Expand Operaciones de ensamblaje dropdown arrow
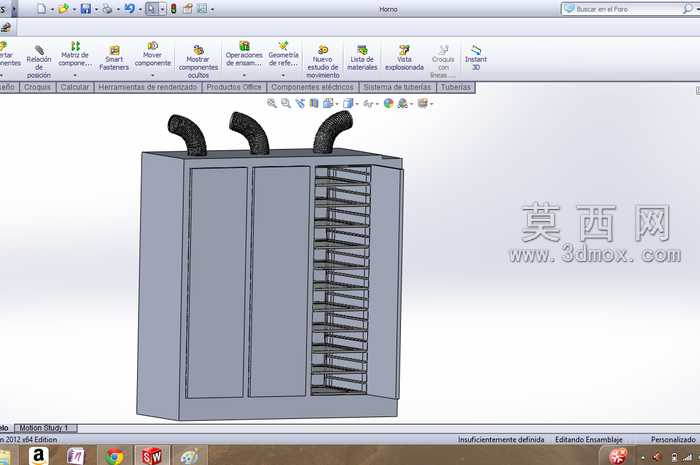The height and width of the screenshot is (465, 700). coord(244,75)
